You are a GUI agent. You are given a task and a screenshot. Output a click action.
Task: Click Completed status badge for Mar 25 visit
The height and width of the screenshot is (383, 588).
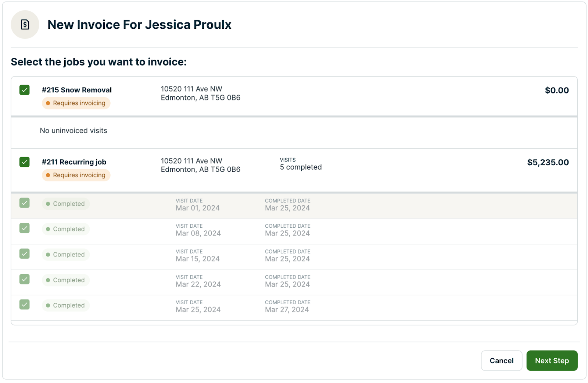(66, 305)
